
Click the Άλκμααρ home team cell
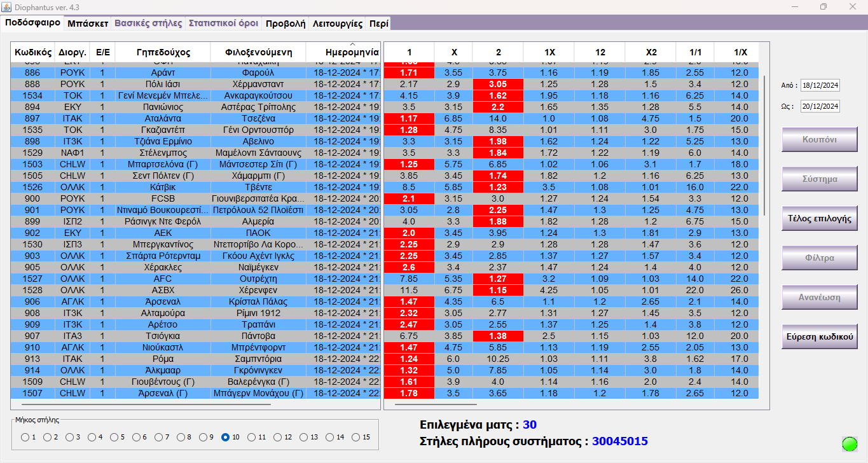[x=163, y=370]
